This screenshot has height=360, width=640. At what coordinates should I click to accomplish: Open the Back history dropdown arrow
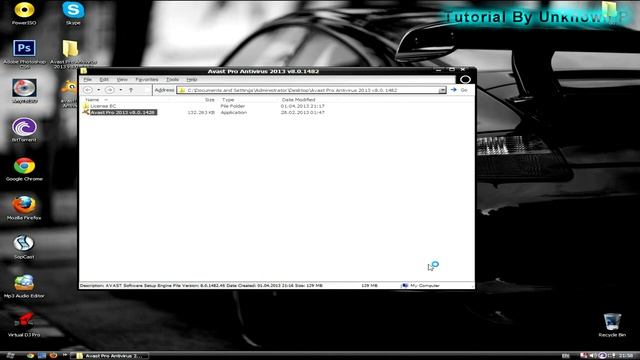pyautogui.click(x=98, y=90)
